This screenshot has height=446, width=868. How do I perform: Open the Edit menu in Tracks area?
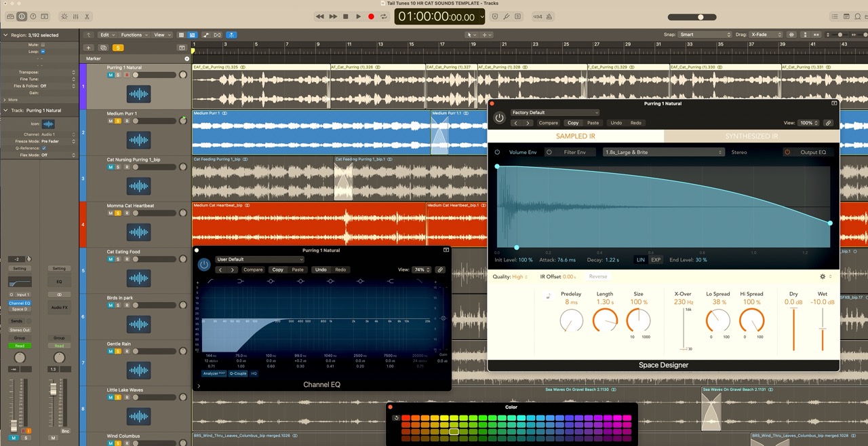[106, 35]
